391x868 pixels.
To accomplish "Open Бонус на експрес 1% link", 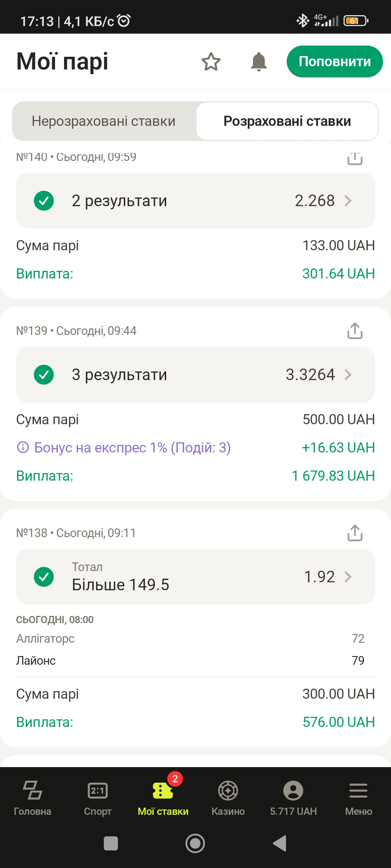I will (x=132, y=448).
